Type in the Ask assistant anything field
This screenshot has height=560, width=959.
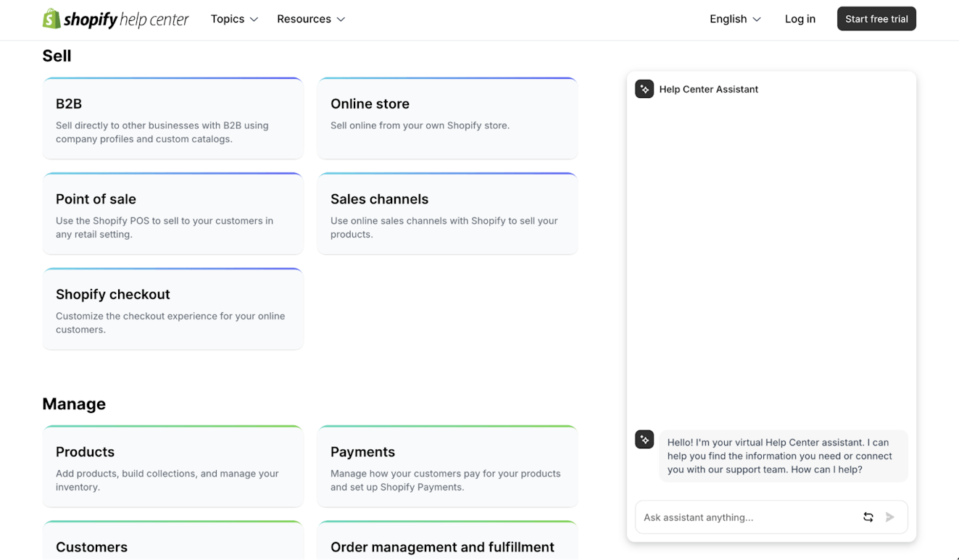(747, 517)
